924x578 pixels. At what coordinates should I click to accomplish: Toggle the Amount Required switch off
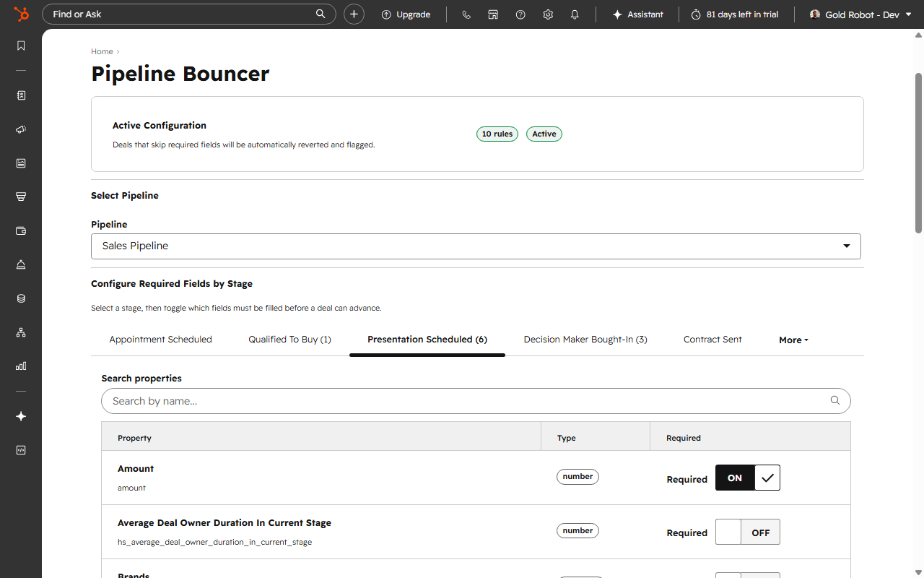click(x=748, y=478)
